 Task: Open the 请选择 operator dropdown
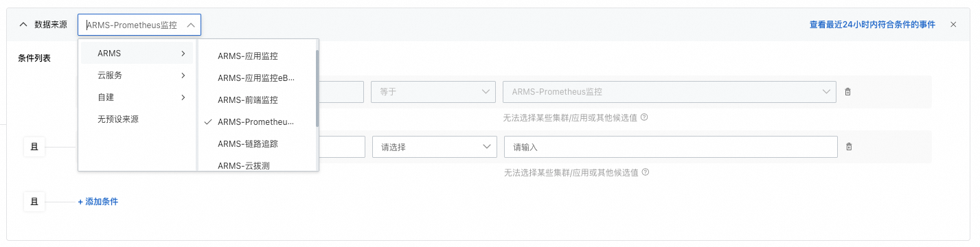(x=434, y=147)
